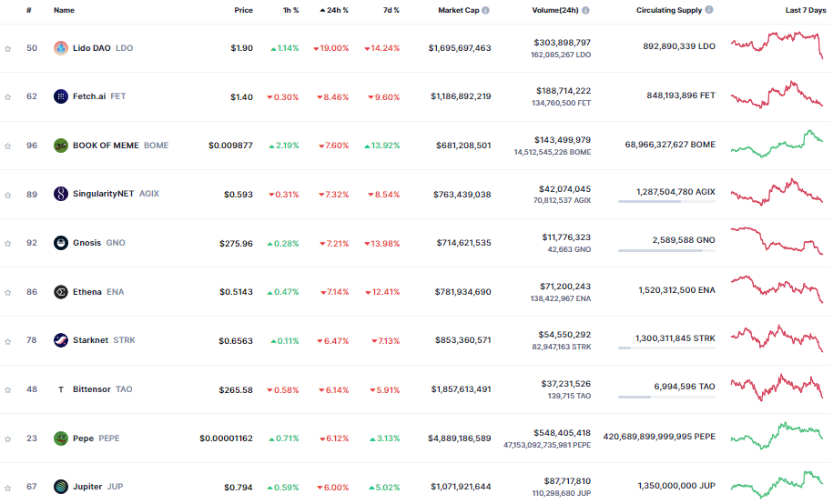Open the Starknet STRK page
Image resolution: width=833 pixels, height=504 pixels.
coord(104,340)
